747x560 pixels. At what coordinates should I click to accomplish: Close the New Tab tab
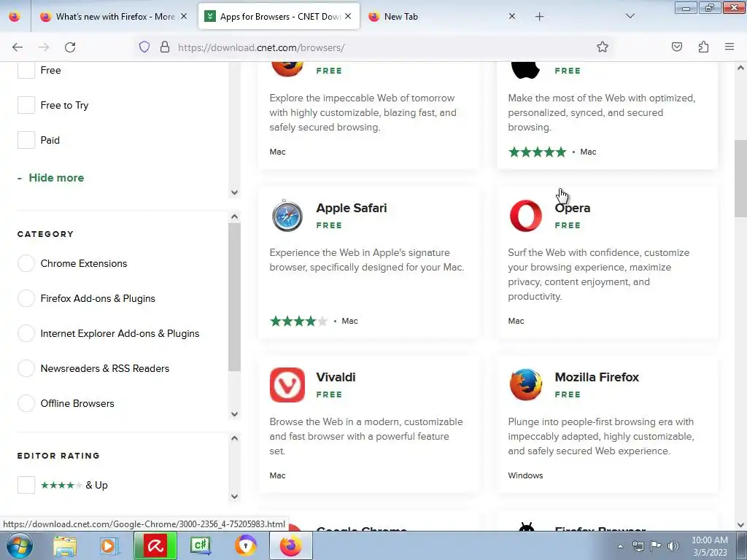[512, 17]
